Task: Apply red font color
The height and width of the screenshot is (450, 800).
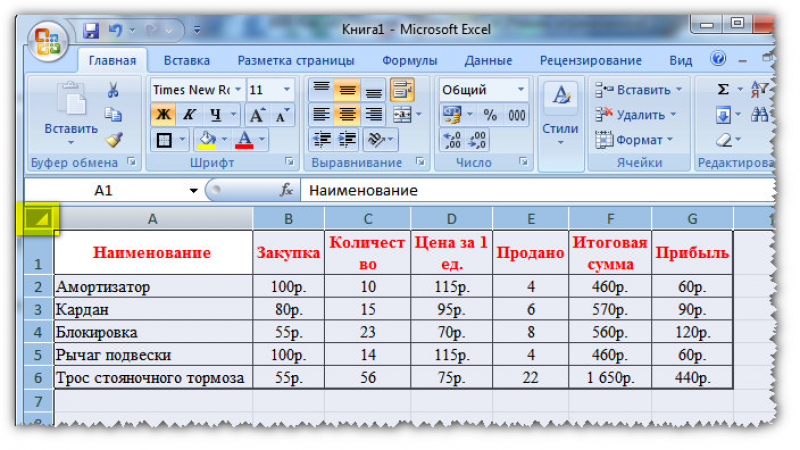Action: tap(245, 140)
